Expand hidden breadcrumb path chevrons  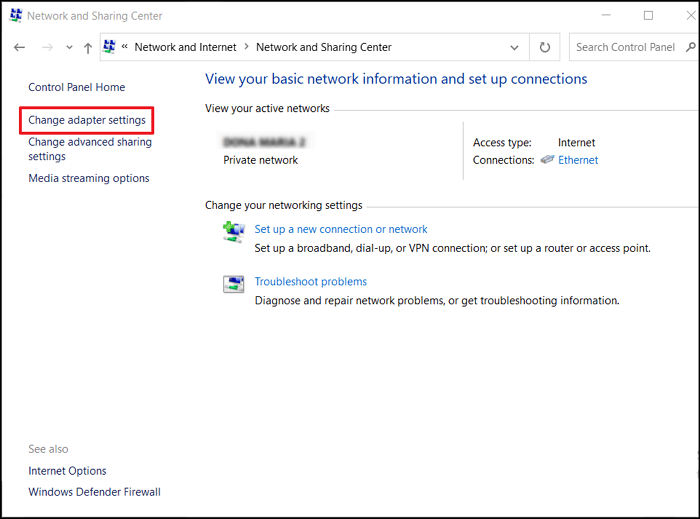(125, 46)
